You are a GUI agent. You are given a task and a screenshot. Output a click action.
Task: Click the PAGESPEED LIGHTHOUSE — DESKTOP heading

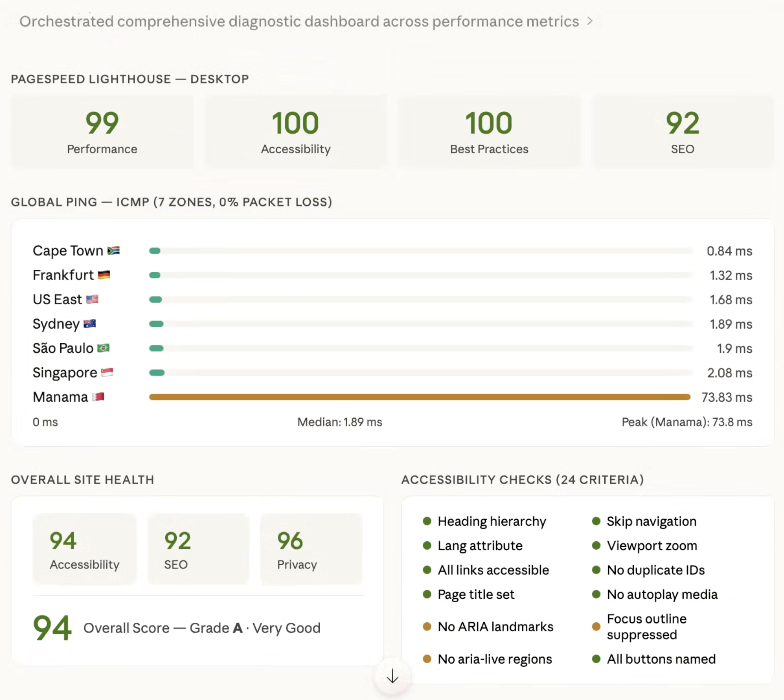coord(130,79)
